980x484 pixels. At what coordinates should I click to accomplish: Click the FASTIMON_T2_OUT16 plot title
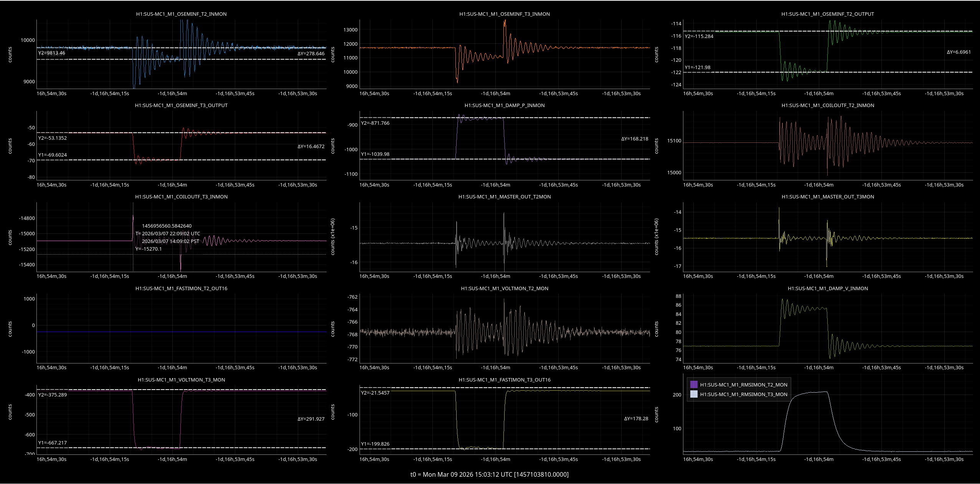181,288
